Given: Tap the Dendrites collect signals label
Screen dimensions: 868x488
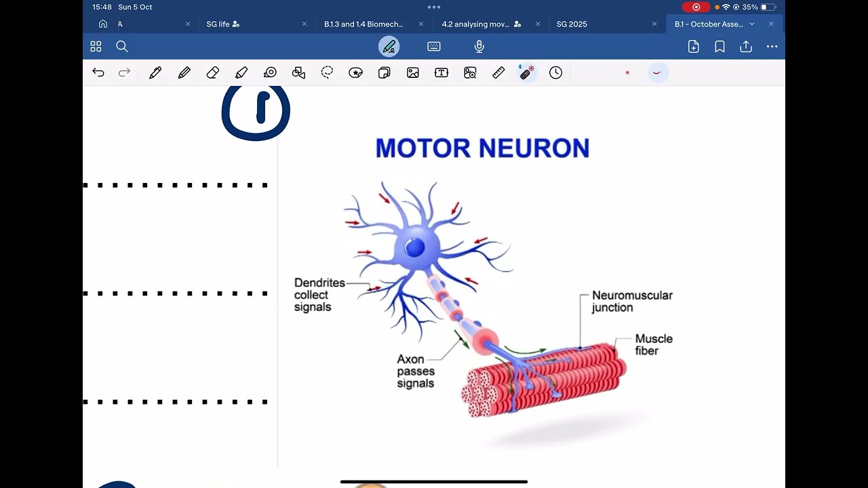Looking at the screenshot, I should 319,295.
